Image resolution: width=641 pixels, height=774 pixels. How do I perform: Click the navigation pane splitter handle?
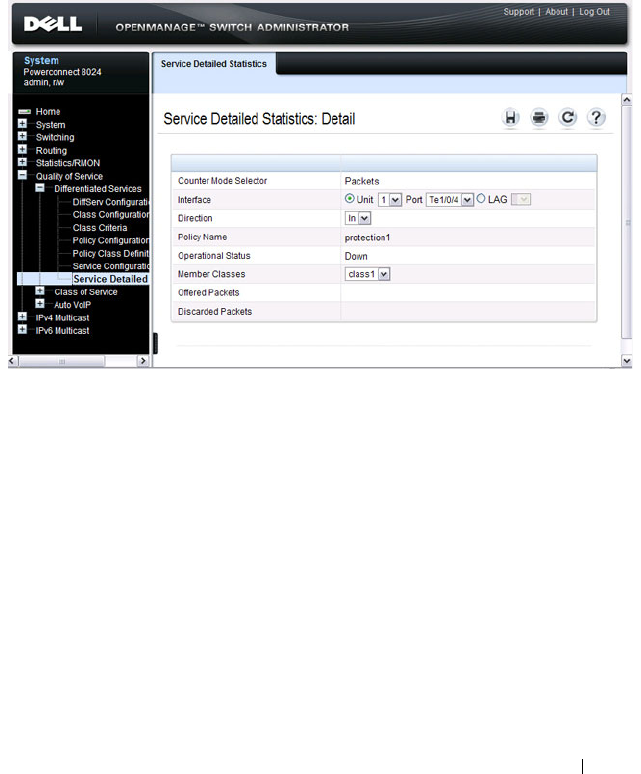tap(155, 343)
